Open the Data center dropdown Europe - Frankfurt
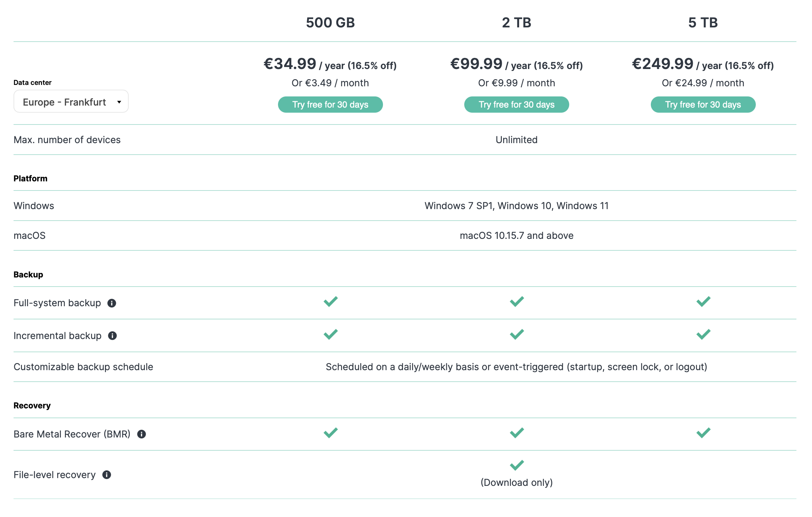The height and width of the screenshot is (517, 812). click(71, 102)
